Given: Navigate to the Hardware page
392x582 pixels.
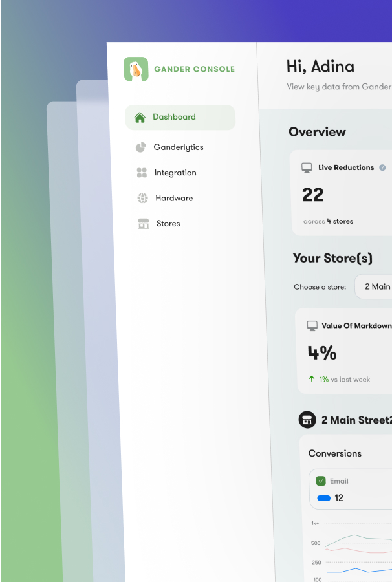Looking at the screenshot, I should click(165, 199).
